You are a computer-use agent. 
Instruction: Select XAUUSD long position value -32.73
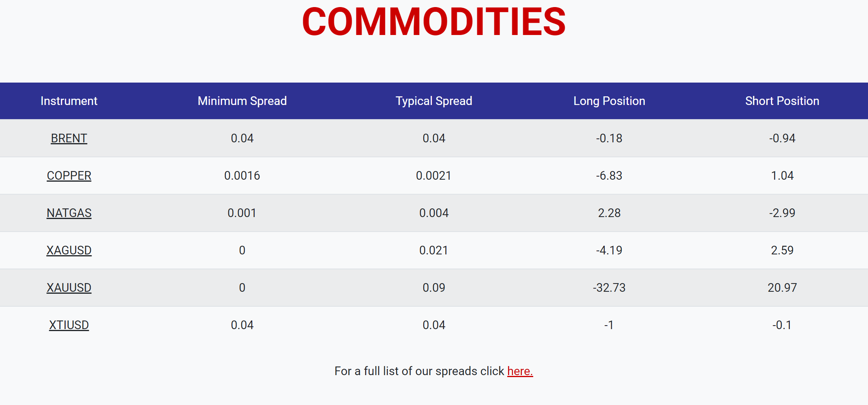609,288
